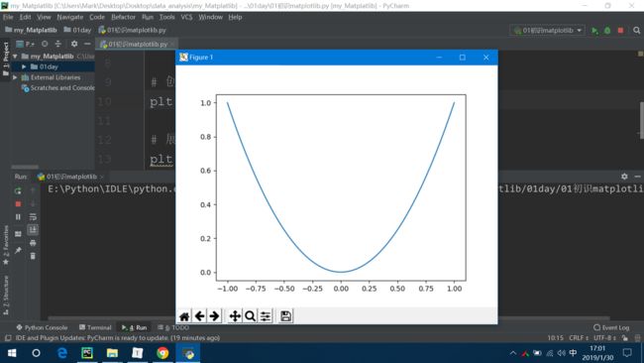Reset the plot view with Home icon
This screenshot has width=644, height=363.
pyautogui.click(x=184, y=316)
